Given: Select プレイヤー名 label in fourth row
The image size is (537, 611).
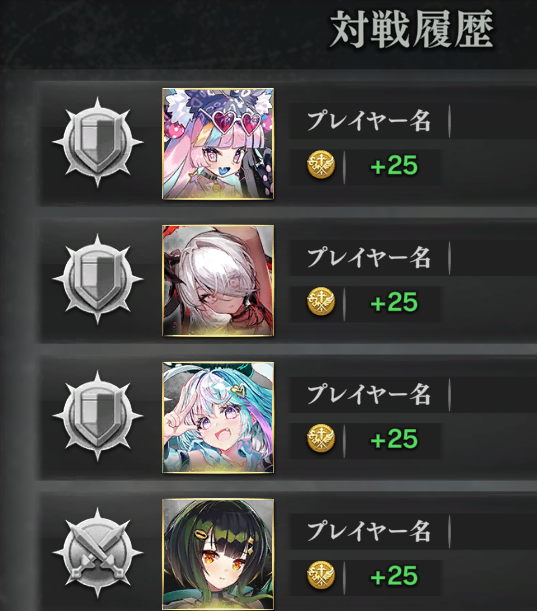Looking at the screenshot, I should [x=369, y=531].
